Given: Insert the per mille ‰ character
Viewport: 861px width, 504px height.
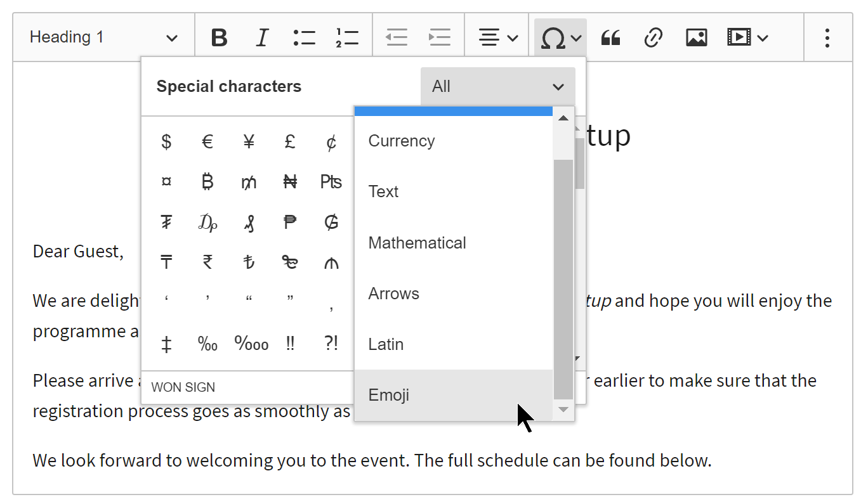Looking at the screenshot, I should (207, 344).
